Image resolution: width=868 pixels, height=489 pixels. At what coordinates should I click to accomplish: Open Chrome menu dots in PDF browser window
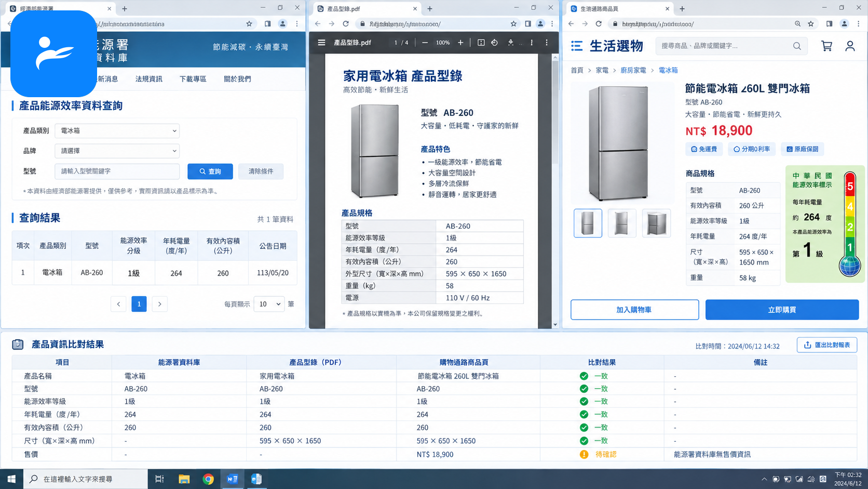552,24
